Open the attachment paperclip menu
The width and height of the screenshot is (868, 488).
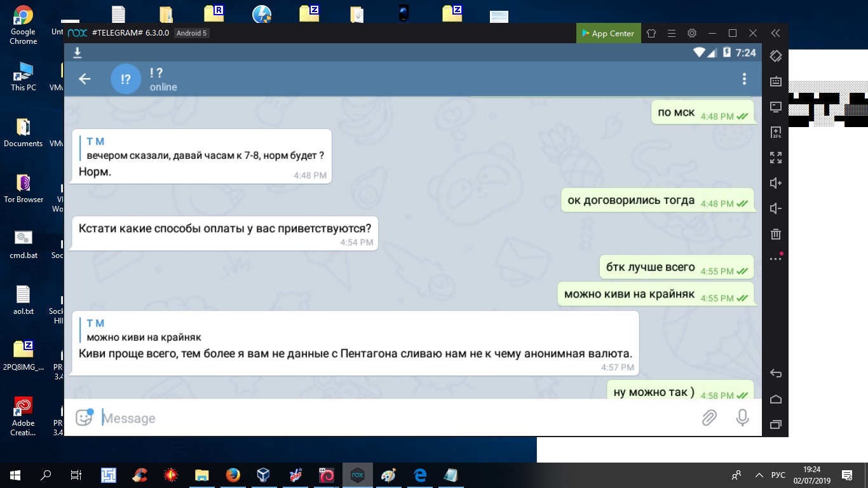pyautogui.click(x=709, y=417)
